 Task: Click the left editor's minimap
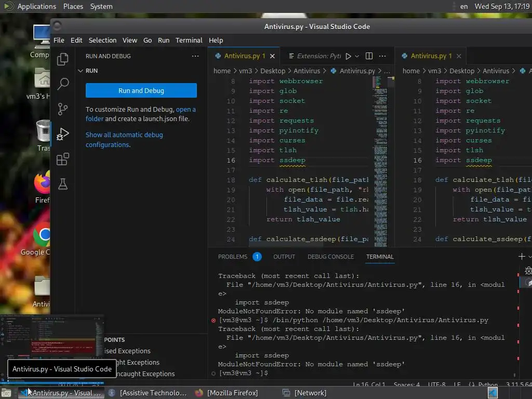(380, 161)
